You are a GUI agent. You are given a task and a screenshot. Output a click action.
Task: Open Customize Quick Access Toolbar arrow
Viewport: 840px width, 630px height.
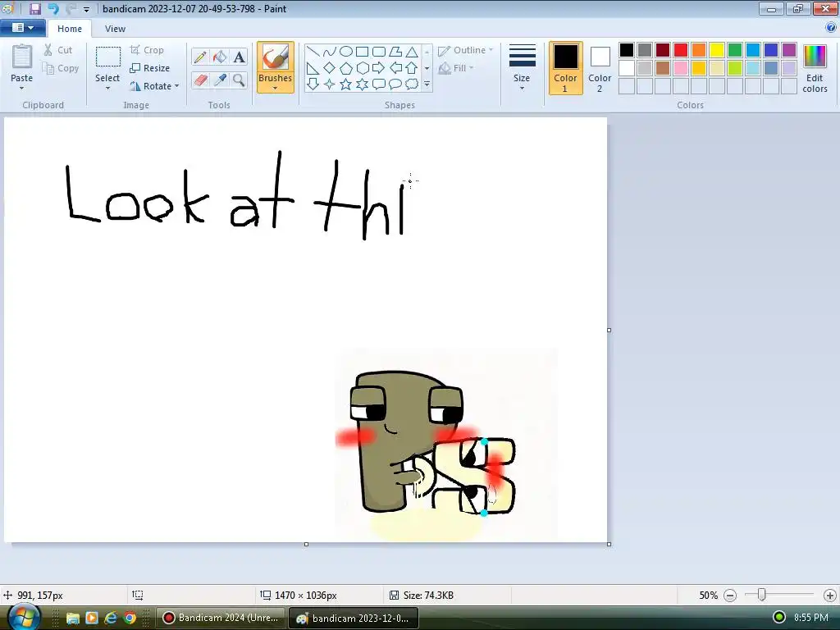86,9
